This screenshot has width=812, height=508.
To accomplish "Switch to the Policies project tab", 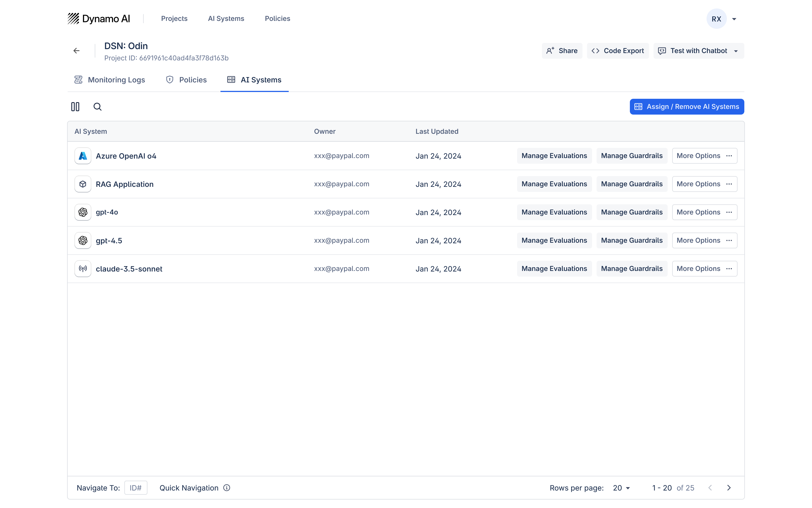I will pos(186,80).
